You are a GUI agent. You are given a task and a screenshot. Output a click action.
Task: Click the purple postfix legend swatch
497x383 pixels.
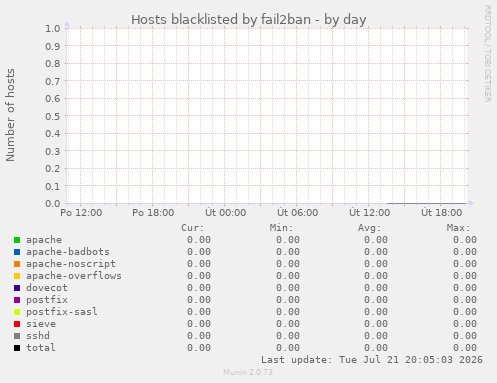pos(17,300)
